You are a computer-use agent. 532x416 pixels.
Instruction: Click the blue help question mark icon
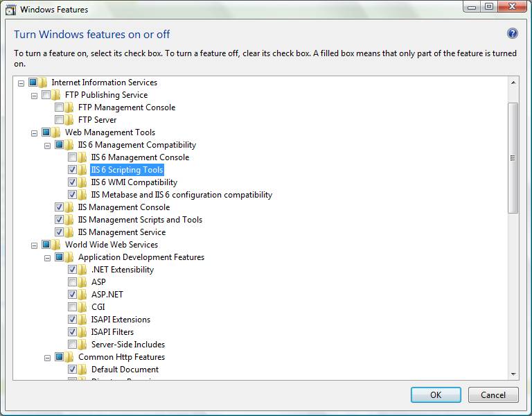513,33
